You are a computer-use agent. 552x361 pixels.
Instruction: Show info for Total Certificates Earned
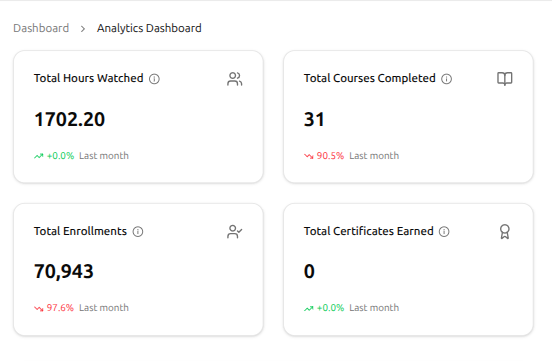[x=444, y=231]
